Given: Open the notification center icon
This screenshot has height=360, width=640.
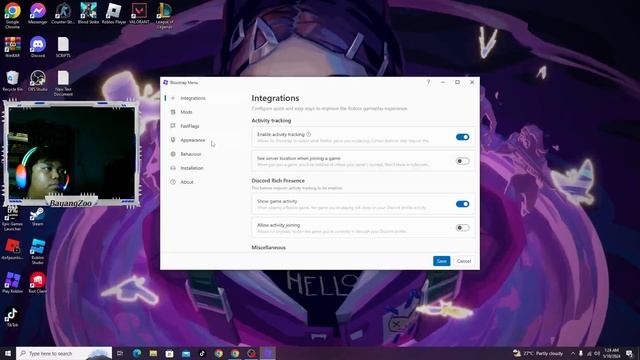Looking at the screenshot, I should 629,353.
